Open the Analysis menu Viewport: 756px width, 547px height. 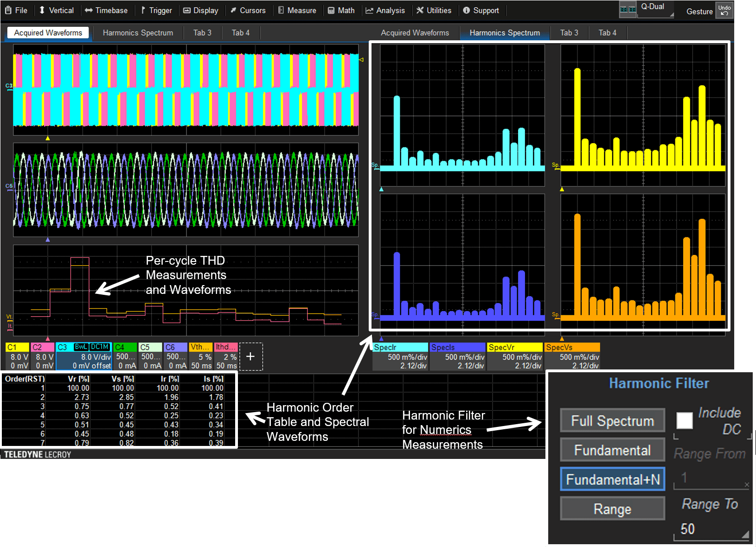(386, 10)
